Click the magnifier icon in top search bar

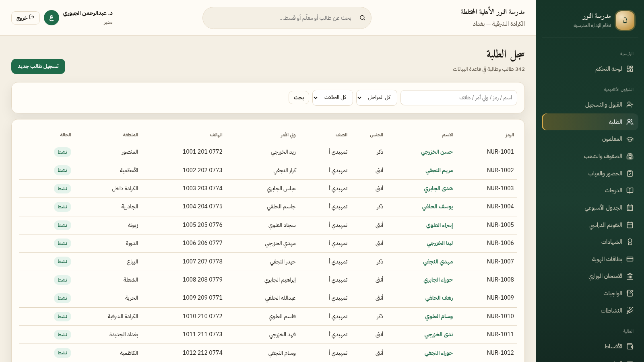click(x=362, y=18)
